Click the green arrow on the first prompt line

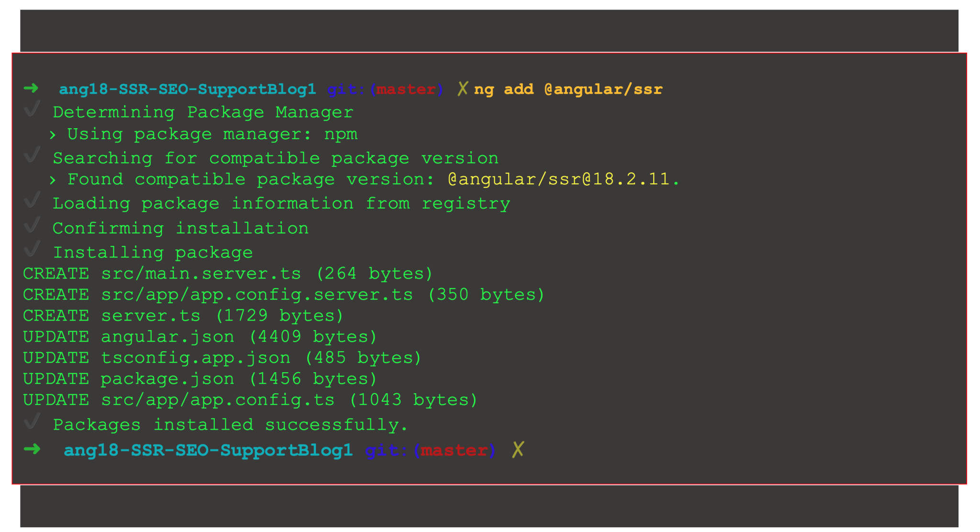click(31, 89)
